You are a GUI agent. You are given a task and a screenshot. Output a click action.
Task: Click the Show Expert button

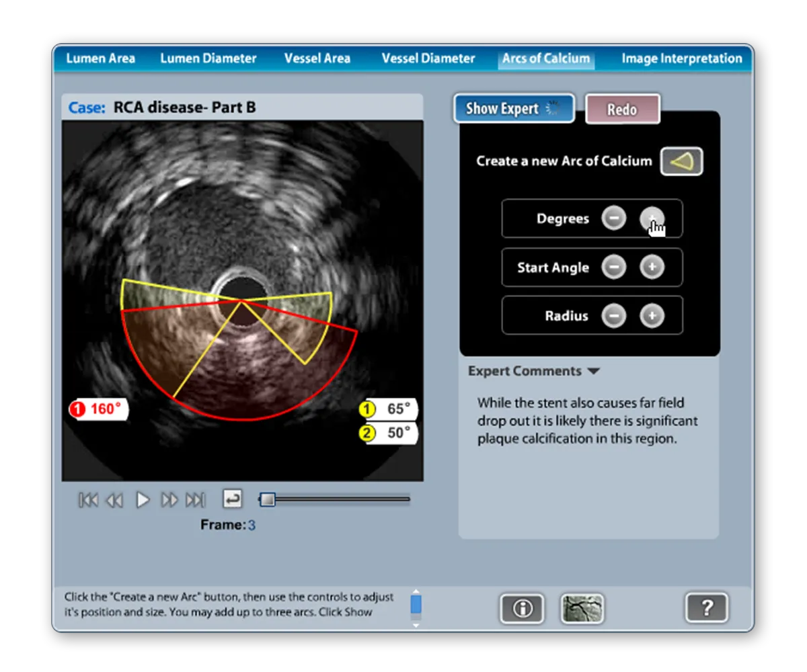[514, 108]
